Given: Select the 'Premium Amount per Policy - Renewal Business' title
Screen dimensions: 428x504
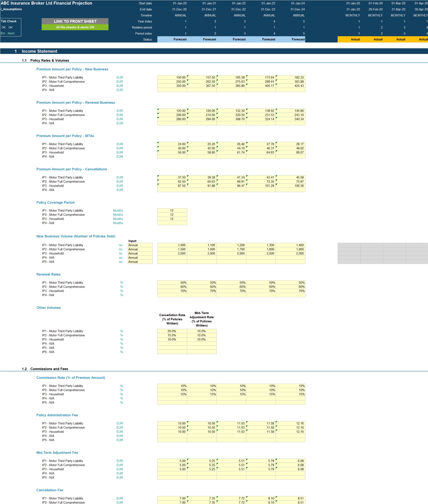Looking at the screenshot, I should point(75,102).
